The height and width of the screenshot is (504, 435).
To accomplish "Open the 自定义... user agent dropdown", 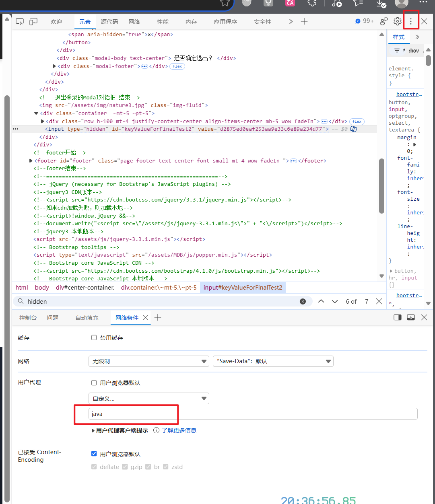I will [149, 399].
